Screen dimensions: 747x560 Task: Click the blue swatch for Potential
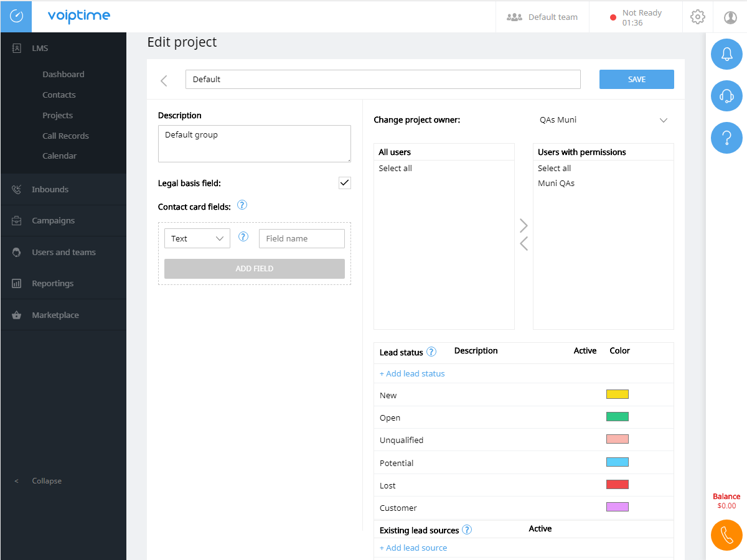618,462
